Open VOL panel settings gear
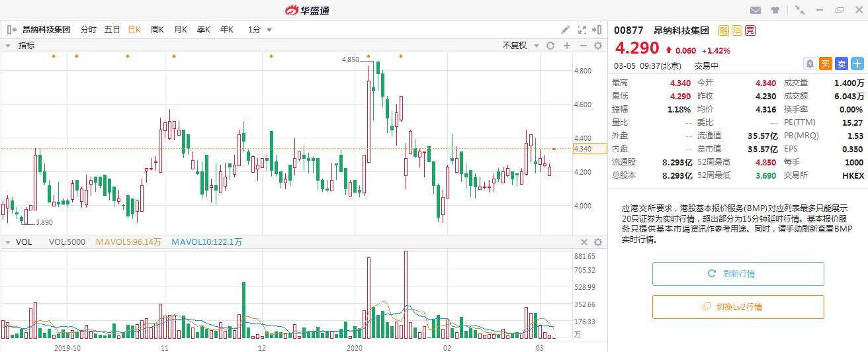The width and height of the screenshot is (868, 352). 598,242
